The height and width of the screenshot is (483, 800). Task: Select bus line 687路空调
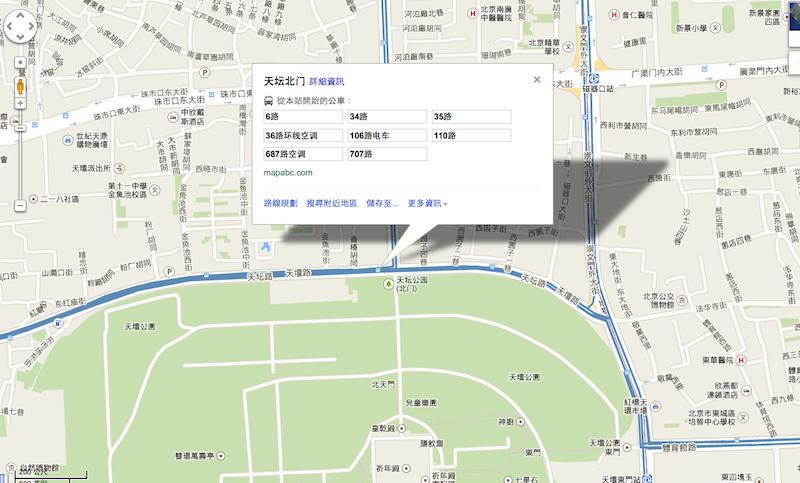tap(303, 154)
